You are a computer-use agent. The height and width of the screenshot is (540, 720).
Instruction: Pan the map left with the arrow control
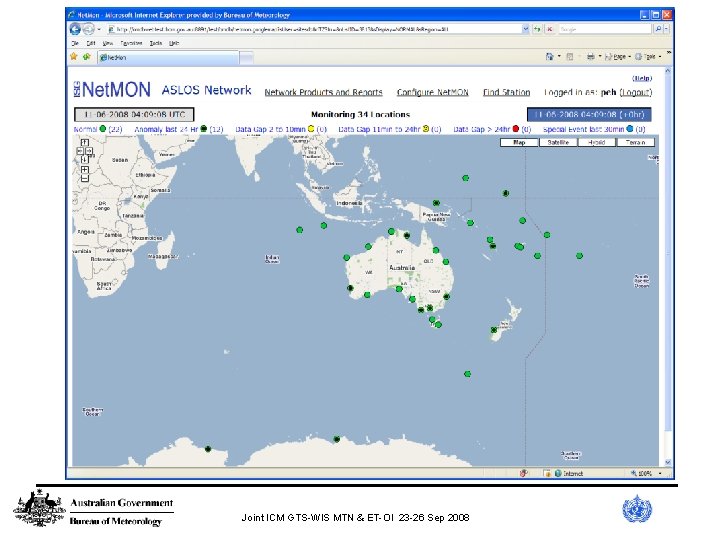[80, 151]
